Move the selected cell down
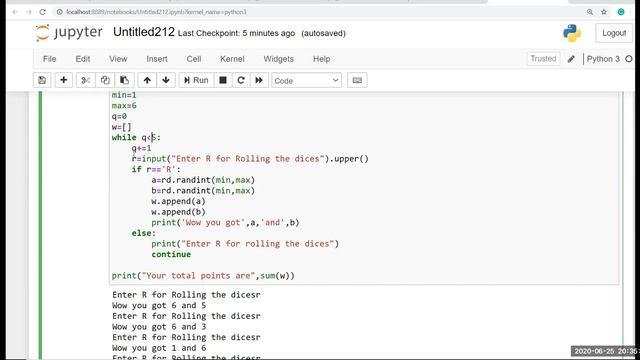The image size is (640, 360). [x=166, y=80]
